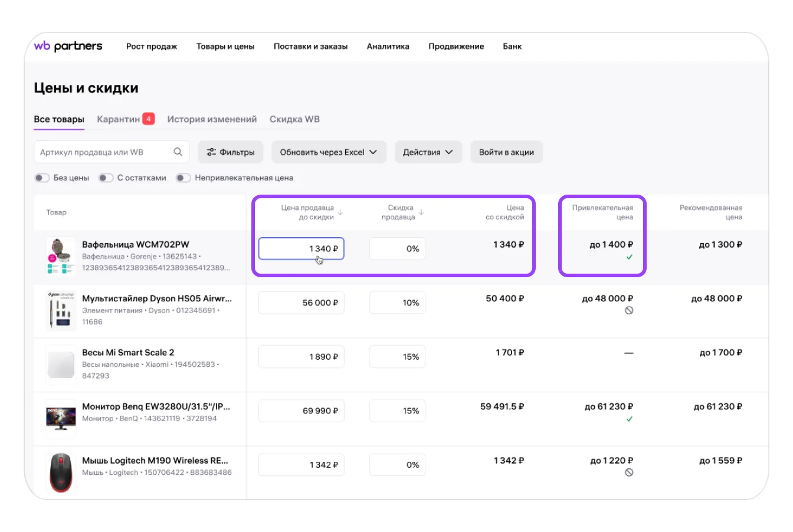Click the Карантин badge showing 4
793x532 pixels.
149,119
